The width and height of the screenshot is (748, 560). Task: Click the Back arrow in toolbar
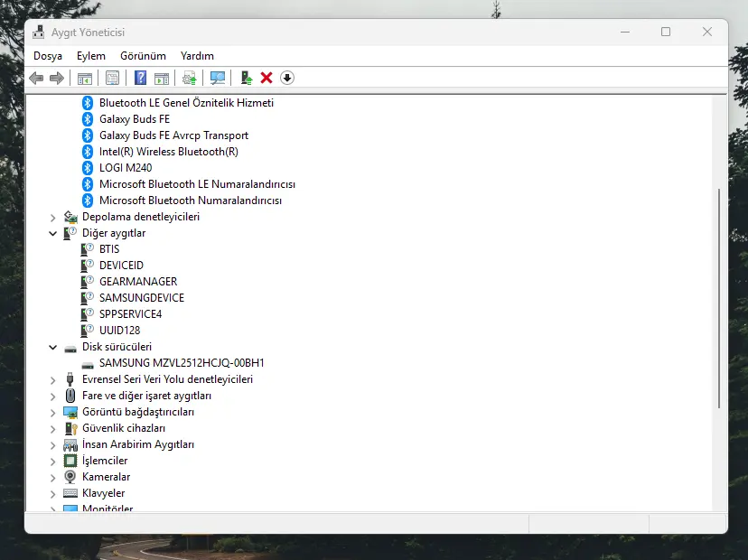[36, 78]
